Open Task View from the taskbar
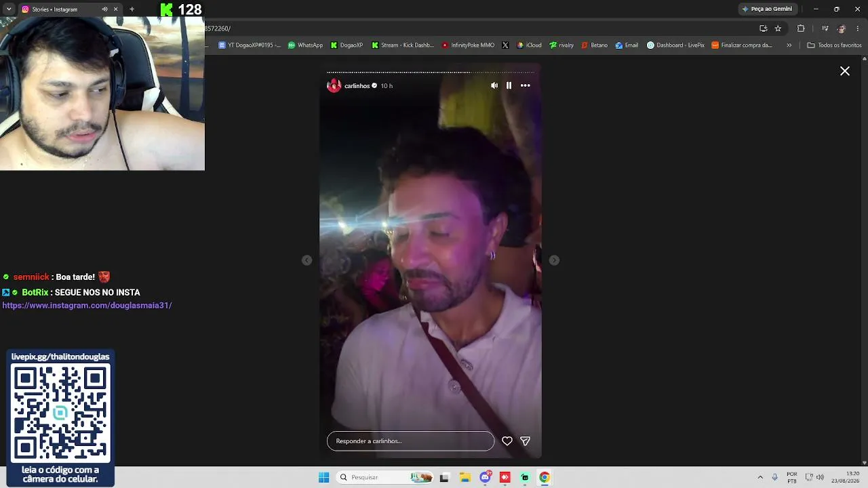This screenshot has width=868, height=488. 444,477
